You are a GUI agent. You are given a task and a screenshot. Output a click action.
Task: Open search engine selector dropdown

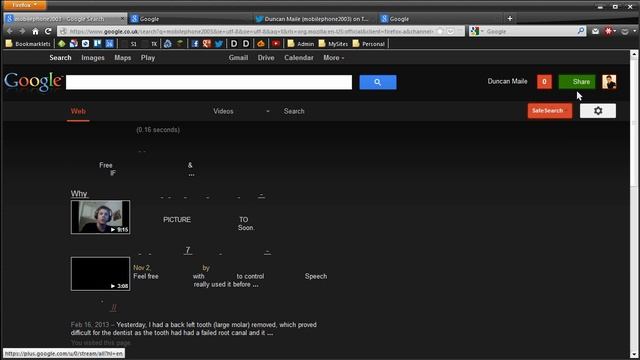pyautogui.click(x=476, y=31)
